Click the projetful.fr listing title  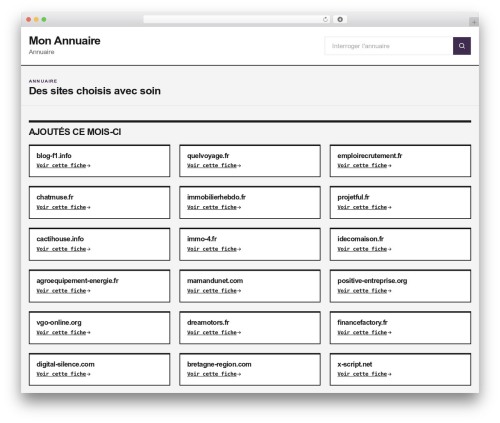click(x=353, y=197)
